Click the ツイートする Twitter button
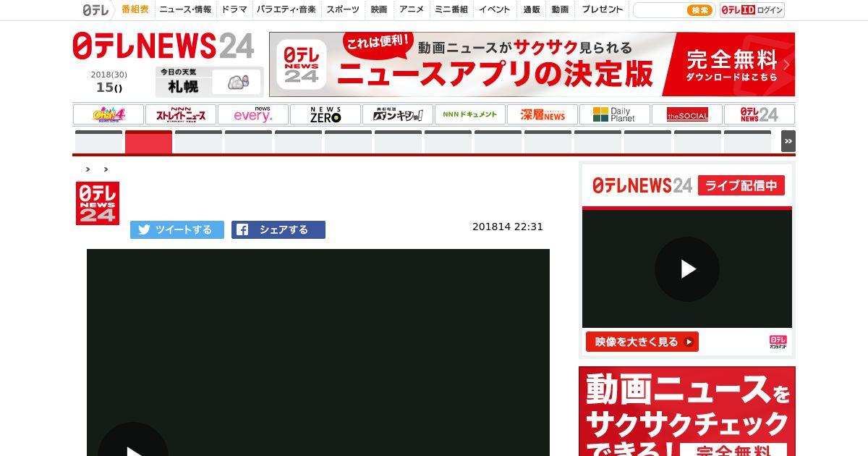 coord(177,229)
